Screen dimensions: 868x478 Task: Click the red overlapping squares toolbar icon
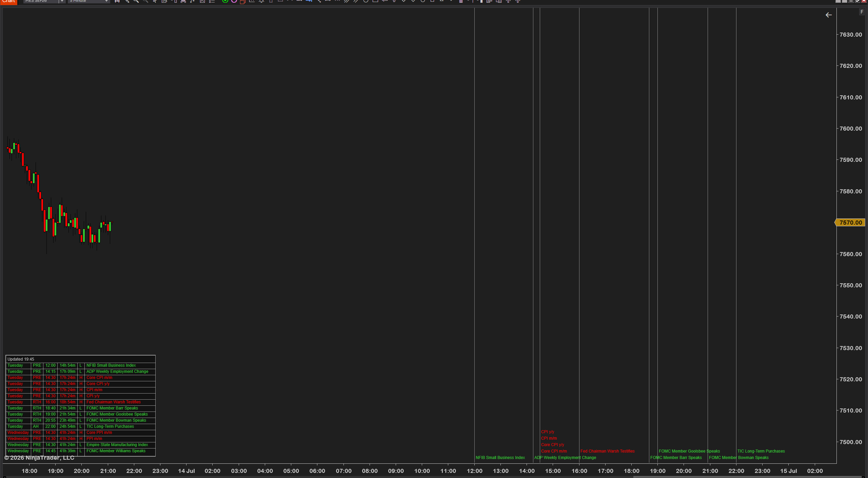coord(242,1)
